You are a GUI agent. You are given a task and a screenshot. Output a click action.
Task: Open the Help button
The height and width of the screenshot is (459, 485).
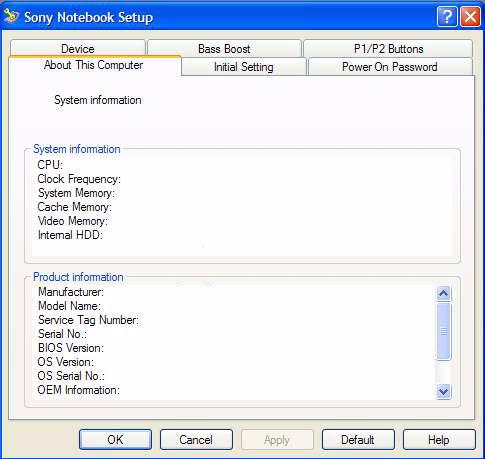(x=439, y=440)
